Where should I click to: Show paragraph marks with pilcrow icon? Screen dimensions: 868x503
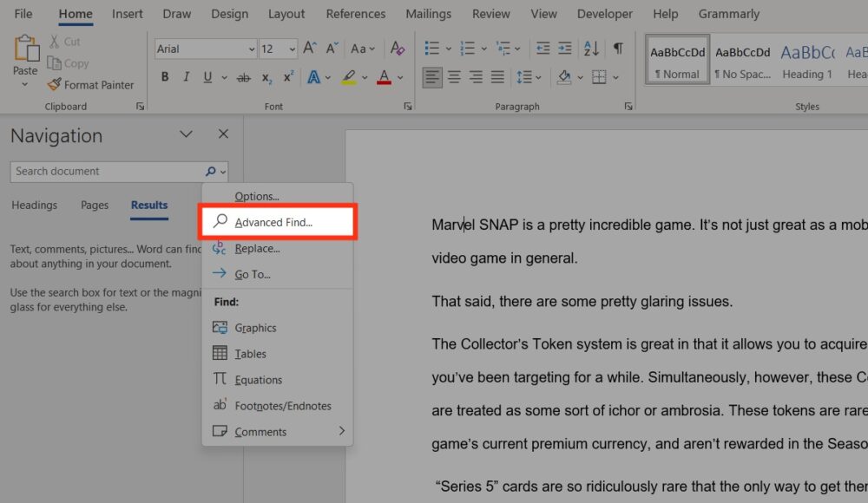tap(618, 49)
